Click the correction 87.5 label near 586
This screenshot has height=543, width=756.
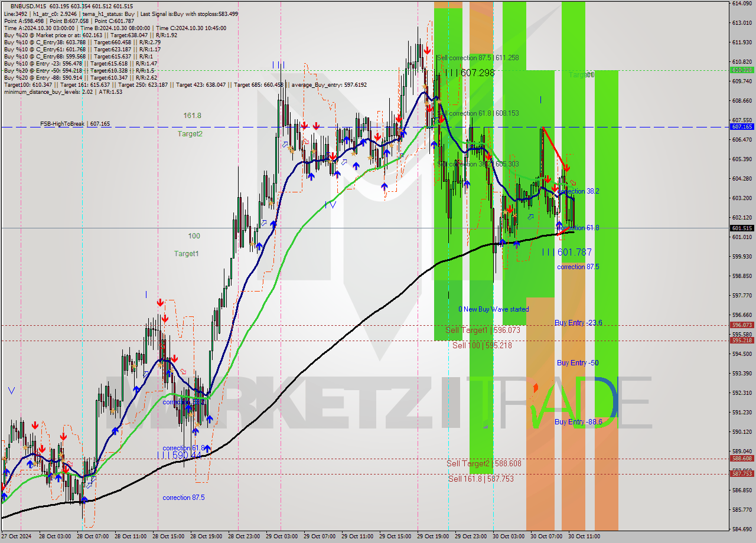184,498
